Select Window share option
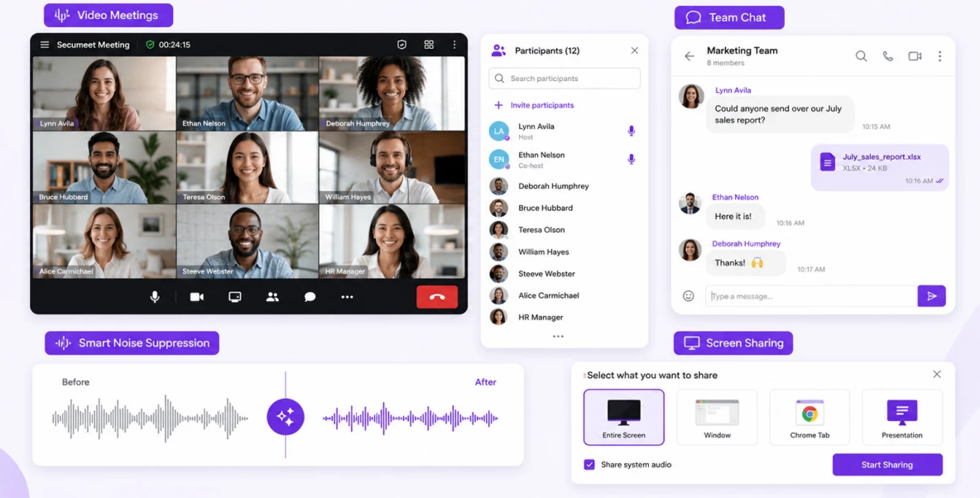Screen dimensions: 980x498 [x=717, y=418]
